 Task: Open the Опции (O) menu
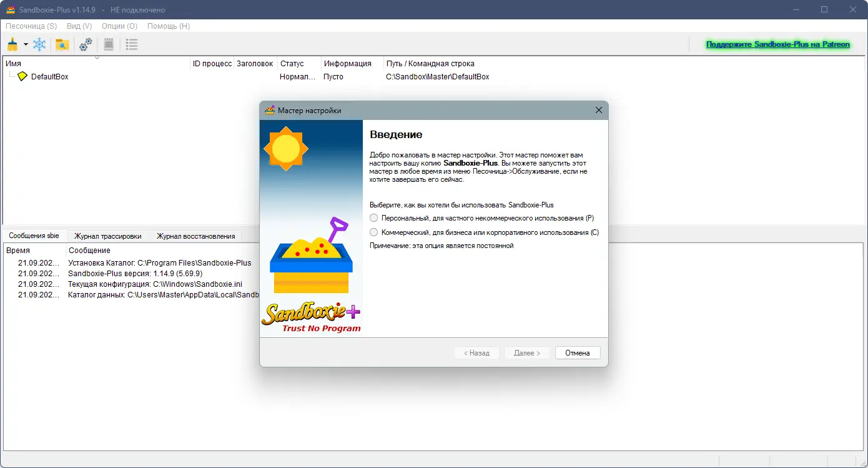[119, 26]
